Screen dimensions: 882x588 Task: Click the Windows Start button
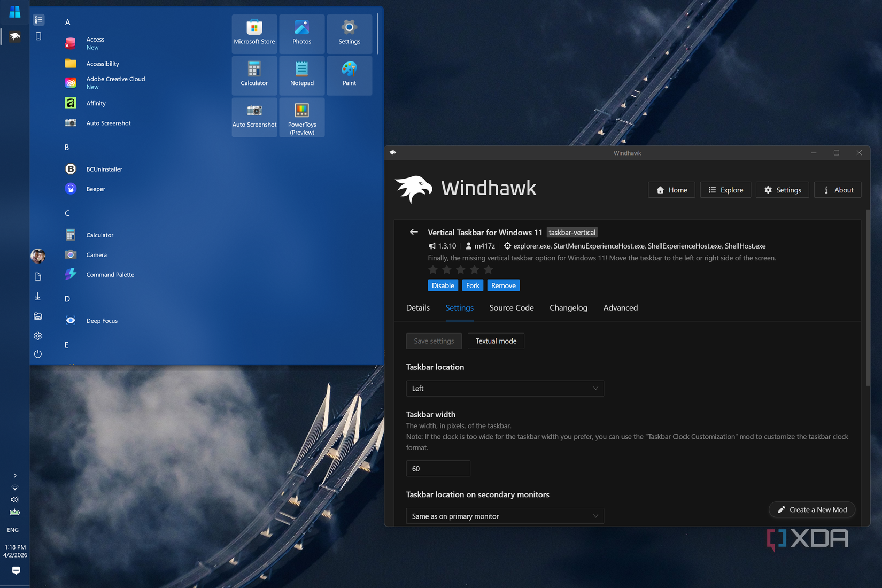[x=15, y=12]
